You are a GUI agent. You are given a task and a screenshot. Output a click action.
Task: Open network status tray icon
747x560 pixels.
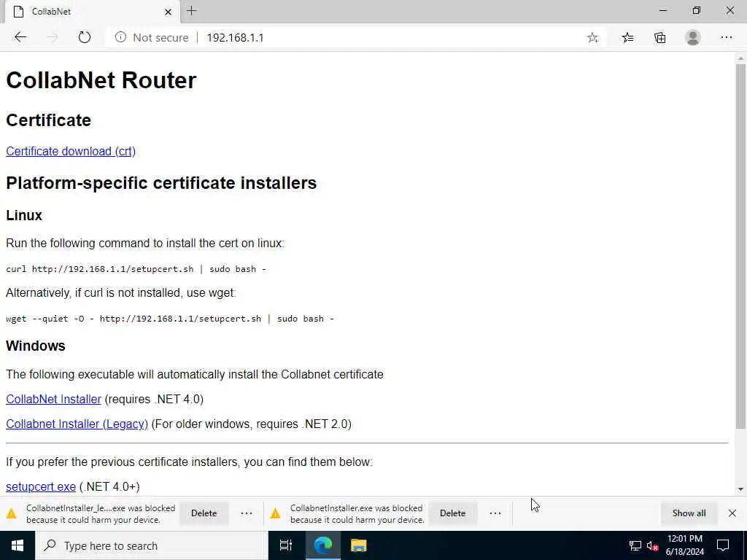coord(635,545)
